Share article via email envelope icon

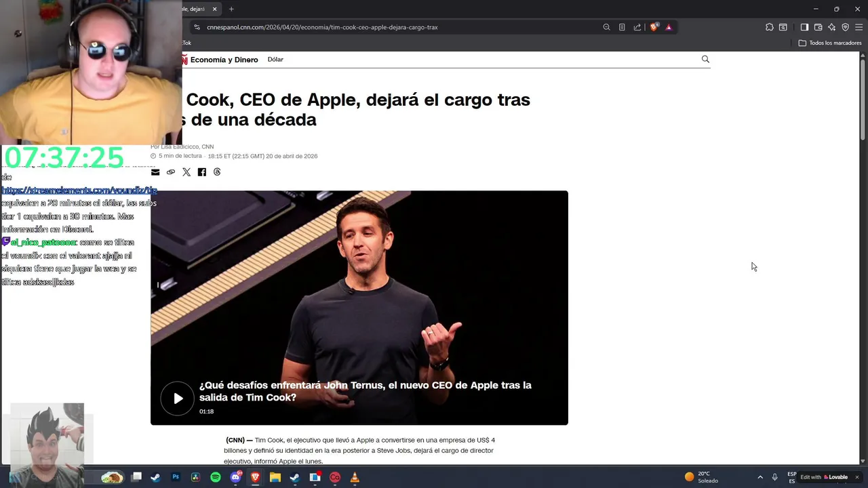point(155,172)
